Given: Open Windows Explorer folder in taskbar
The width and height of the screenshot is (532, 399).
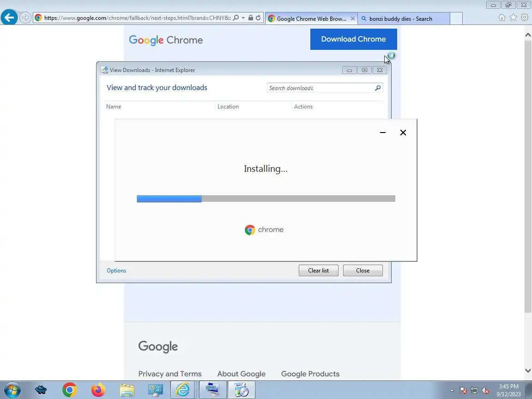Looking at the screenshot, I should (127, 390).
